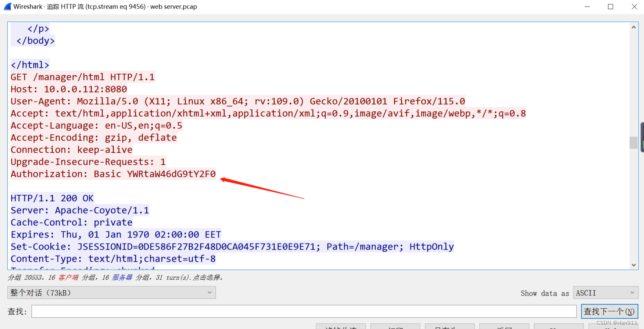644x329 pixels.
Task: Click the Accept-Language: en-US header line
Action: pyautogui.click(x=96, y=126)
